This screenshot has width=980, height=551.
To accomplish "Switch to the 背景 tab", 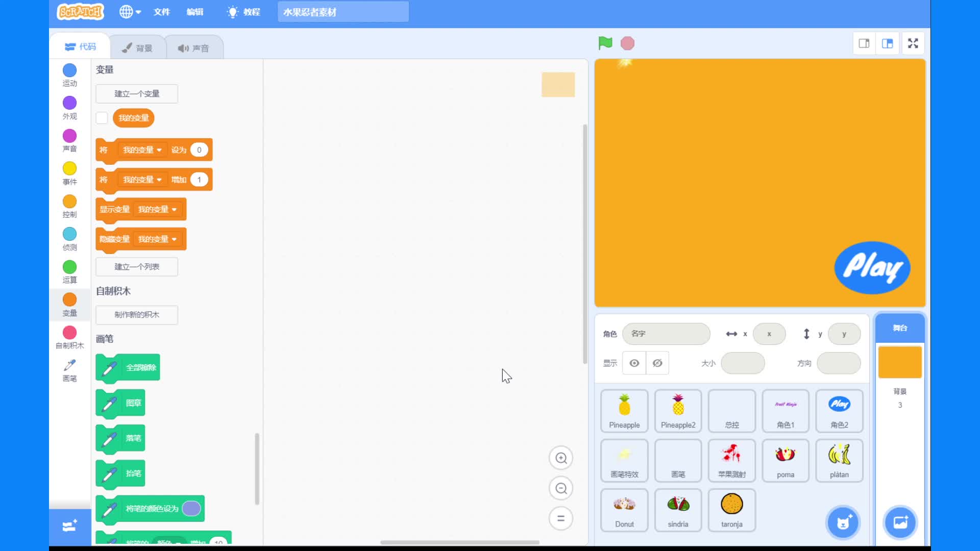I will [137, 48].
